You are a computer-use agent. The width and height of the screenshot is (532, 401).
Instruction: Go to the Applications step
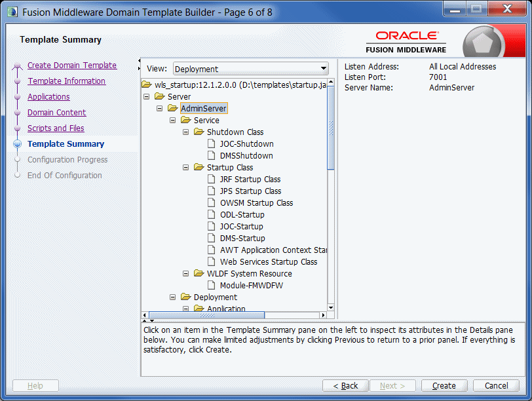[x=48, y=97]
